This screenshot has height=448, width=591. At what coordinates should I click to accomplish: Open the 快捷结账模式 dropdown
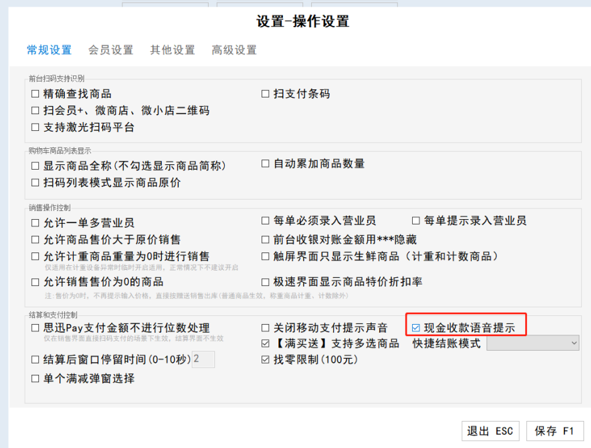pyautogui.click(x=533, y=343)
